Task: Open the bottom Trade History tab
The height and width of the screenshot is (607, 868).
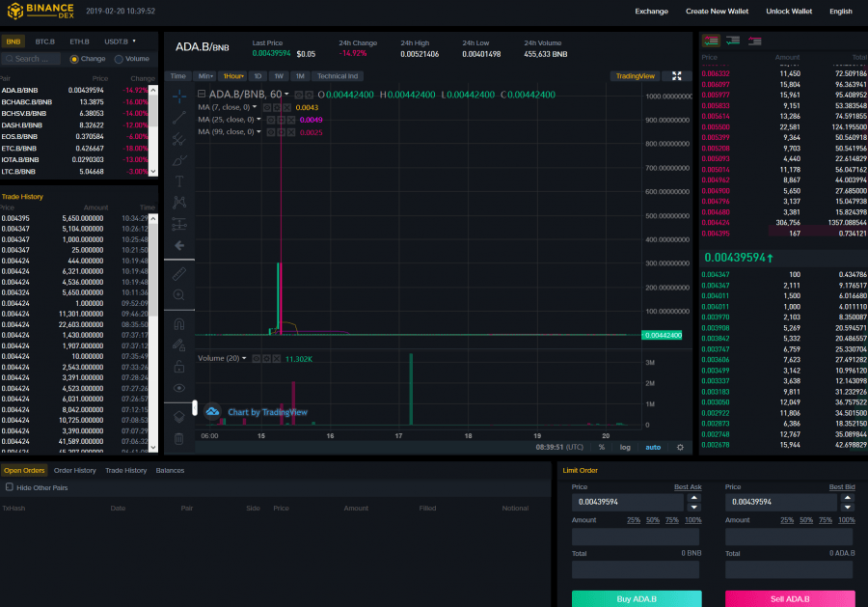Action: click(x=125, y=470)
